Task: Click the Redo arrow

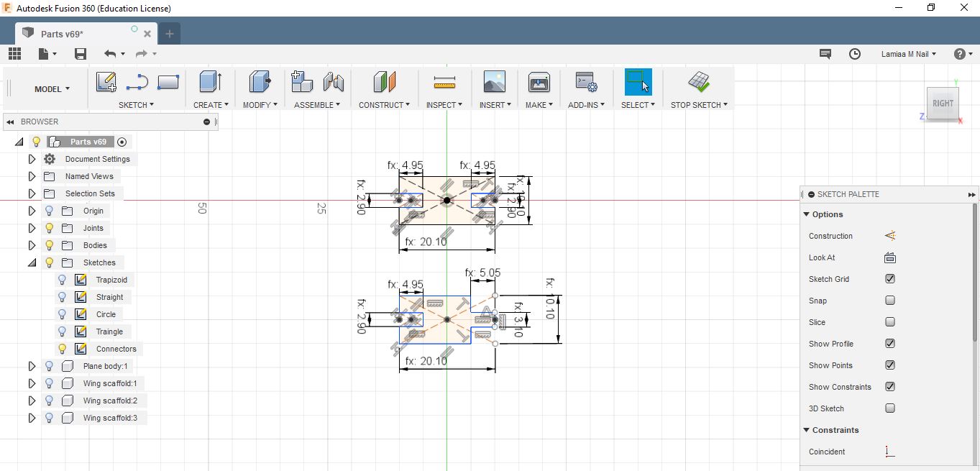Action: (142, 54)
